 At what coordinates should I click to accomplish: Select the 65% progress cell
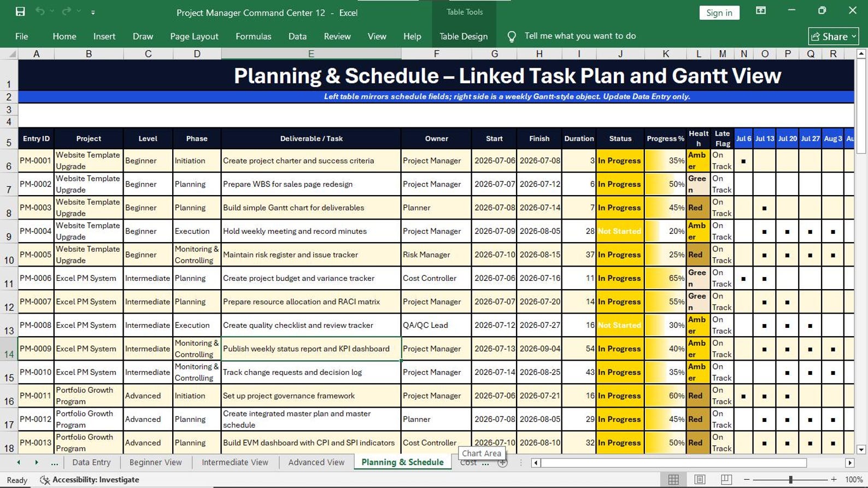click(665, 278)
